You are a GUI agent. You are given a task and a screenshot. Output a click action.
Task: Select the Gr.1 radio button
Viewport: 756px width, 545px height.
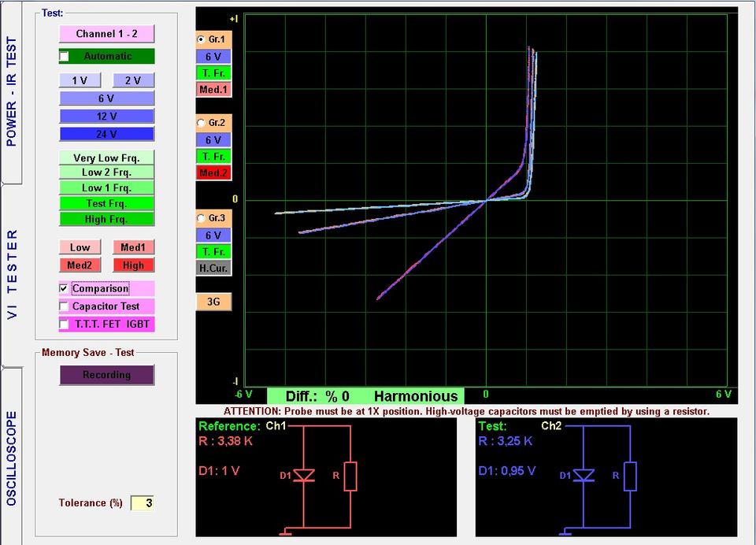tap(202, 39)
